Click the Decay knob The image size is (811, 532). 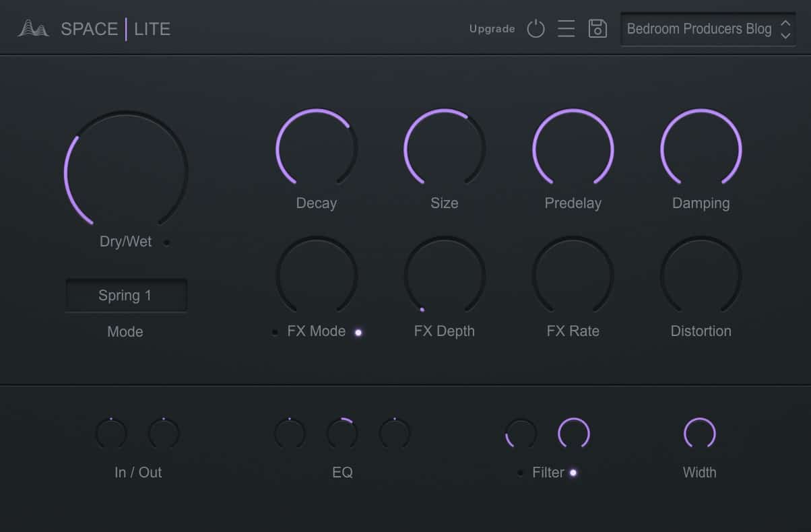317,149
